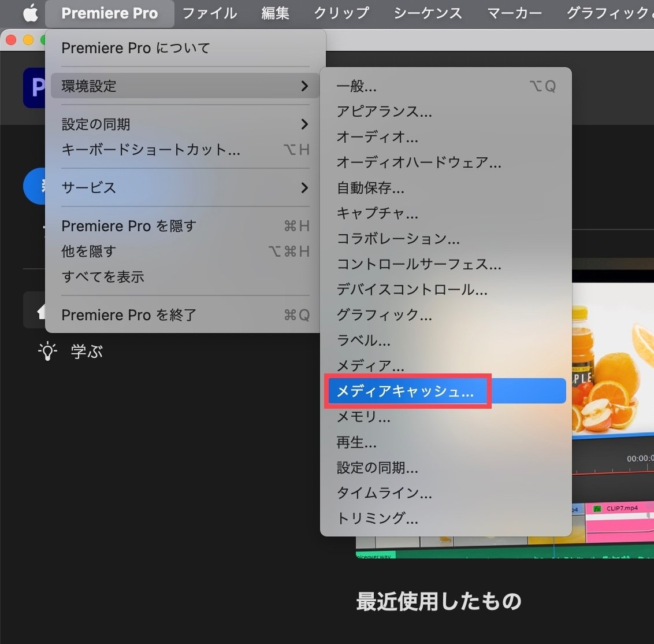Image resolution: width=654 pixels, height=644 pixels.
Task: Choose Premiere Pro について
Action: 185,48
